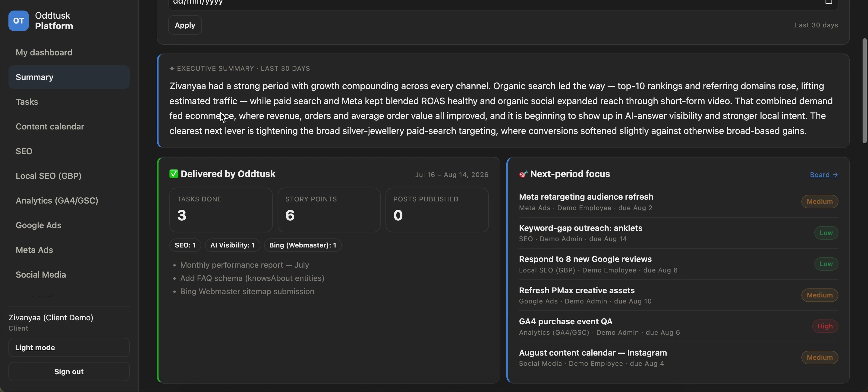
Task: Click Low badge on Keyword-gap outreach task
Action: (x=826, y=233)
